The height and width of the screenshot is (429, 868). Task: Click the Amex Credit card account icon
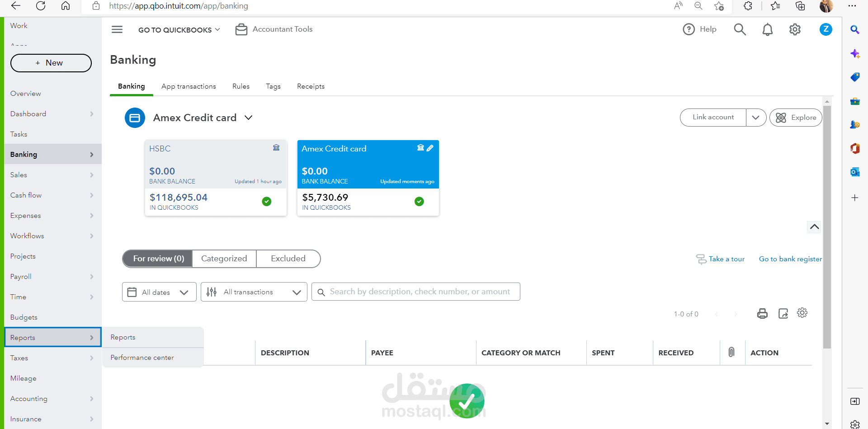pos(135,118)
